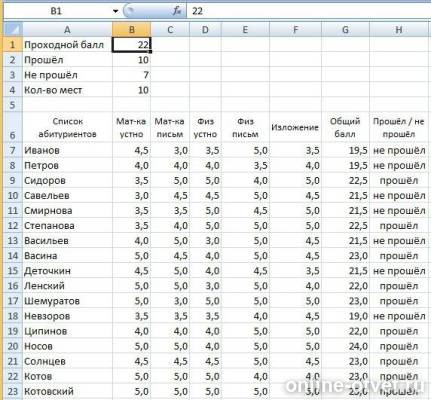Select column B header
This screenshot has width=431, height=400.
[132, 30]
